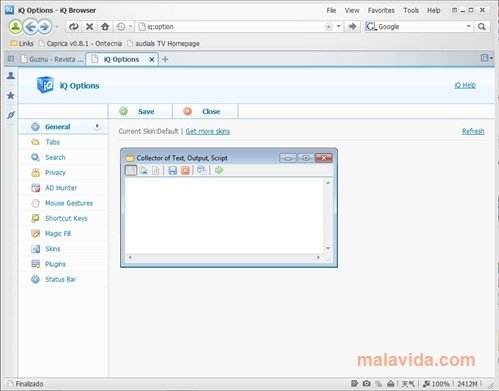Expand the address bar dropdown arrow
Image resolution: width=499 pixels, height=391 pixels.
coord(338,26)
